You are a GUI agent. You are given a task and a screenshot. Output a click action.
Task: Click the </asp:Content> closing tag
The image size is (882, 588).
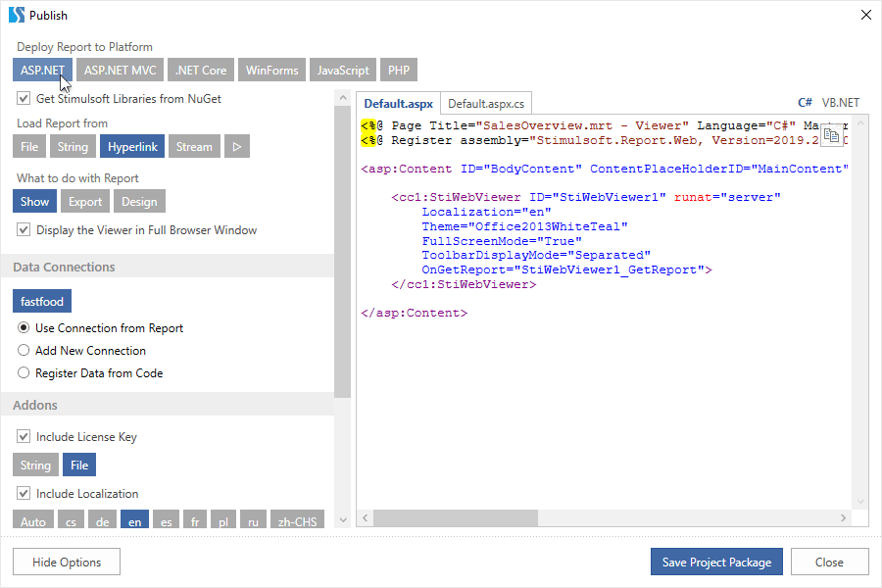pos(414,313)
